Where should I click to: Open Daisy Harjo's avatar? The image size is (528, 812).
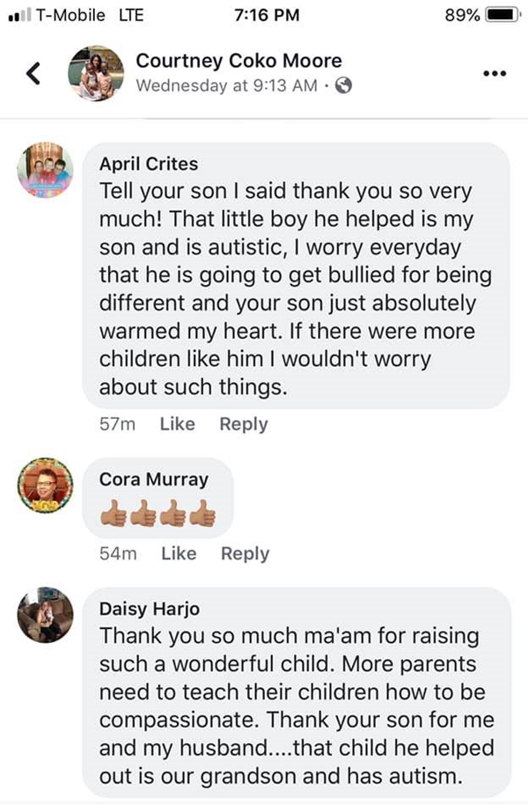(44, 615)
